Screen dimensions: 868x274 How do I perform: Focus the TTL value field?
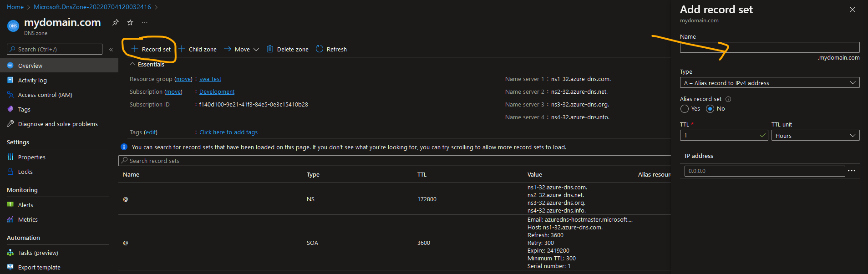(724, 136)
